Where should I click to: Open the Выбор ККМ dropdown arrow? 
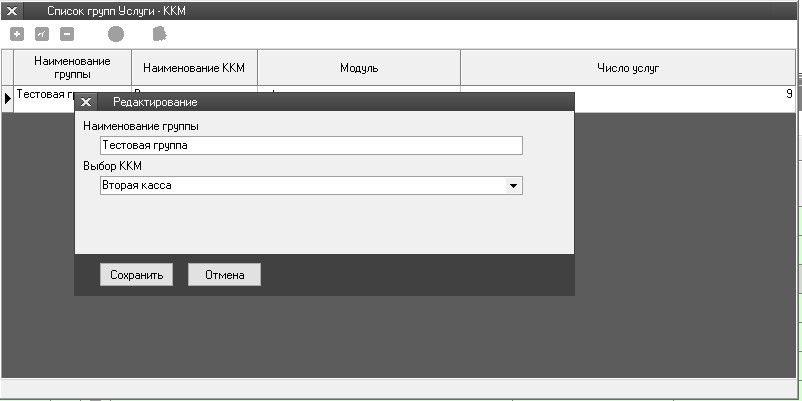[x=513, y=185]
